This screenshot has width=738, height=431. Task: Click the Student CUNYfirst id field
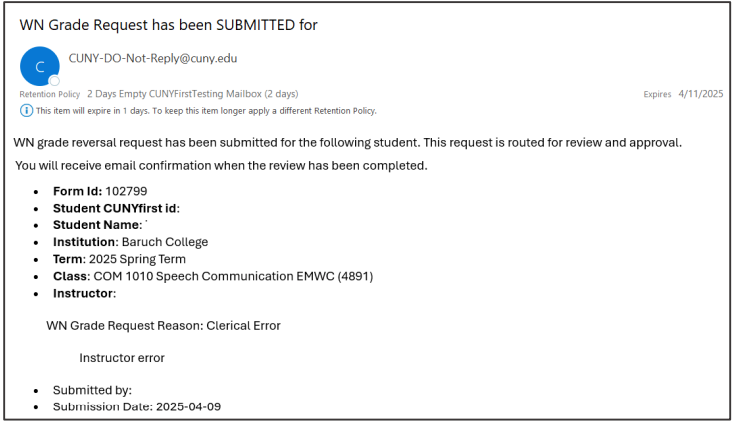[116, 208]
